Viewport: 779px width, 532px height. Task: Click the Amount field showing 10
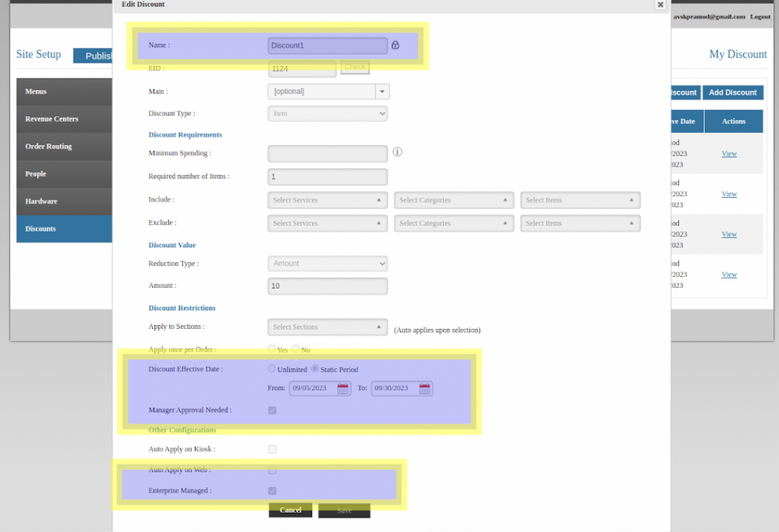pyautogui.click(x=327, y=286)
